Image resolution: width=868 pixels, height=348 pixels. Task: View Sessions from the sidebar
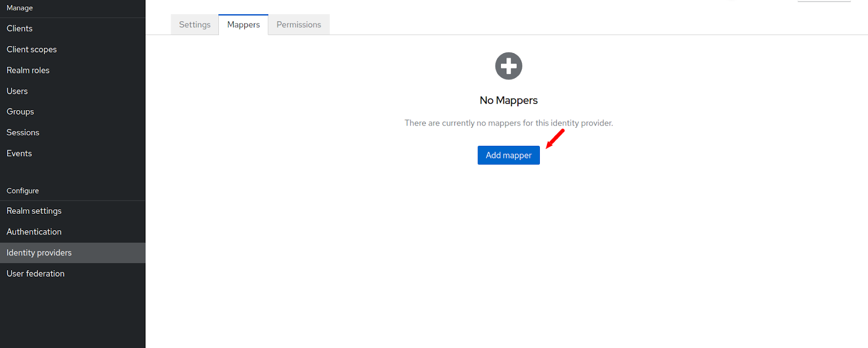pos(23,133)
